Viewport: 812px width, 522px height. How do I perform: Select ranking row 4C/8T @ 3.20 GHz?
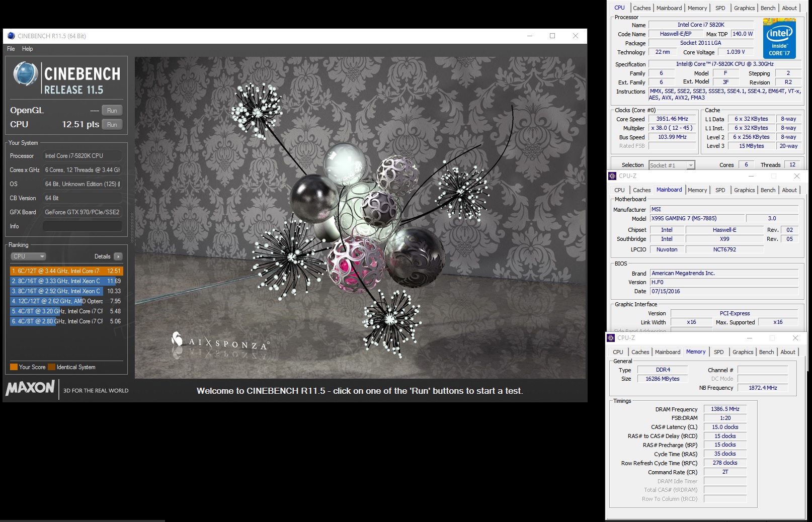pos(66,311)
